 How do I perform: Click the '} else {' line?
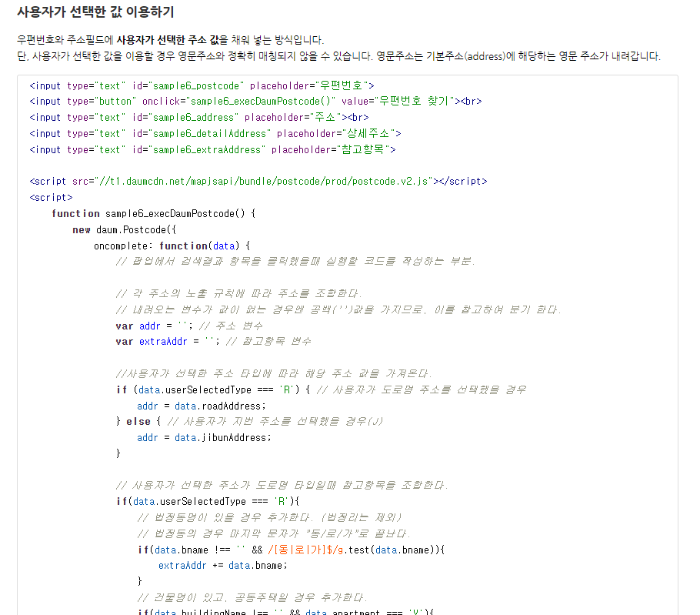(x=249, y=422)
